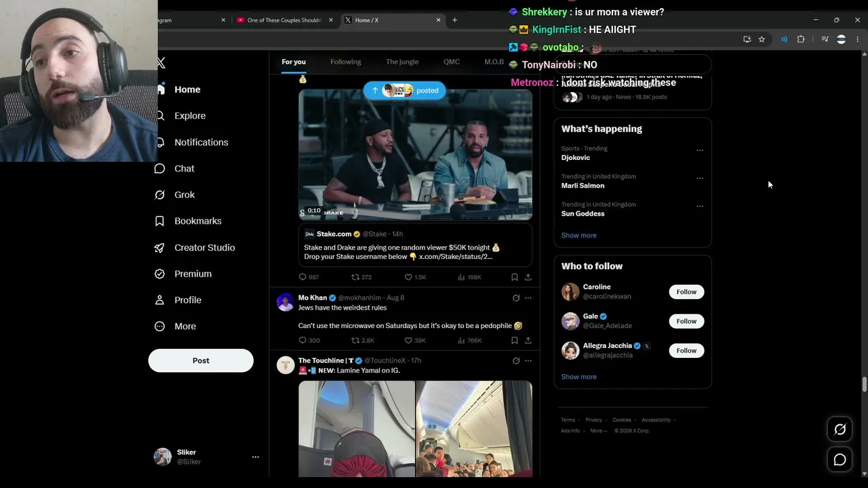The image size is (868, 488).
Task: Open a new browser tab
Action: (x=455, y=20)
